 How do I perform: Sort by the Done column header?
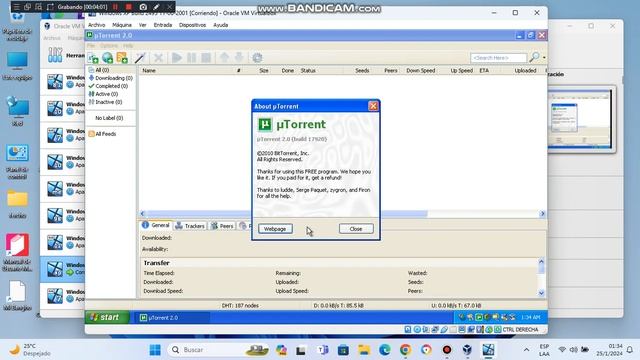tap(287, 71)
